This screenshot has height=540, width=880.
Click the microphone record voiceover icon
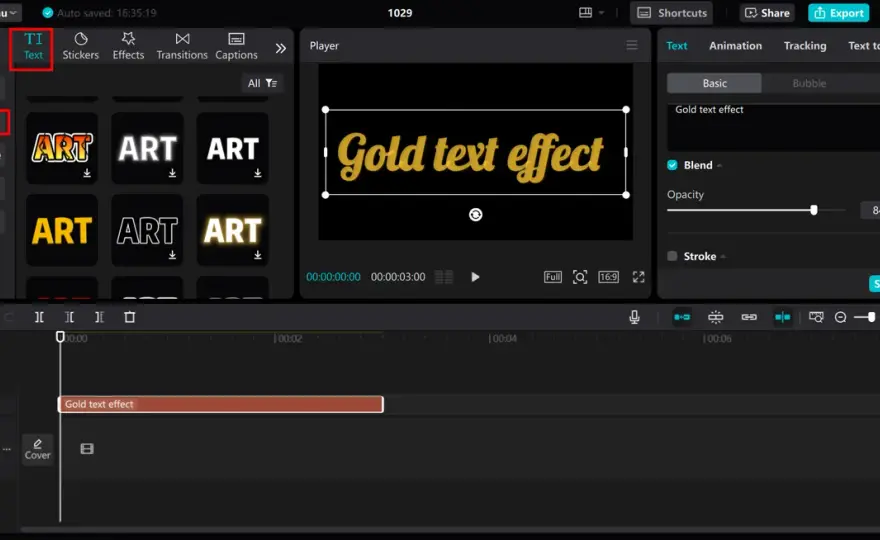pos(634,317)
